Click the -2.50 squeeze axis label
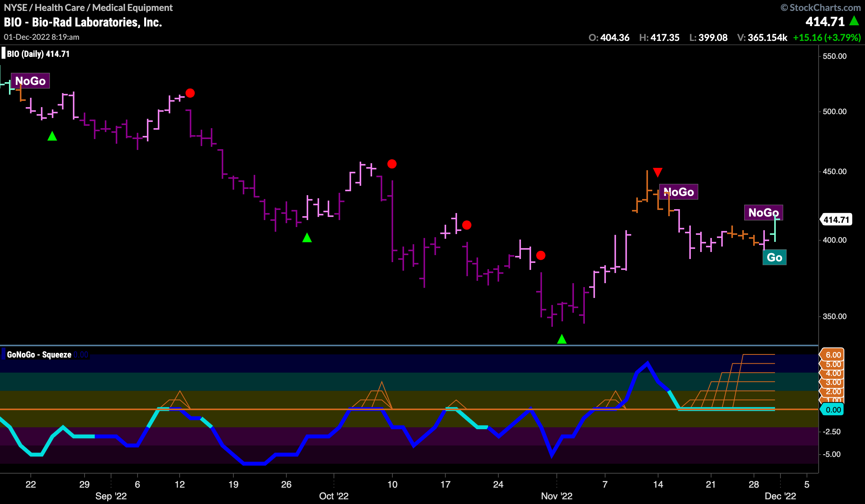The width and height of the screenshot is (865, 504). pos(831,432)
